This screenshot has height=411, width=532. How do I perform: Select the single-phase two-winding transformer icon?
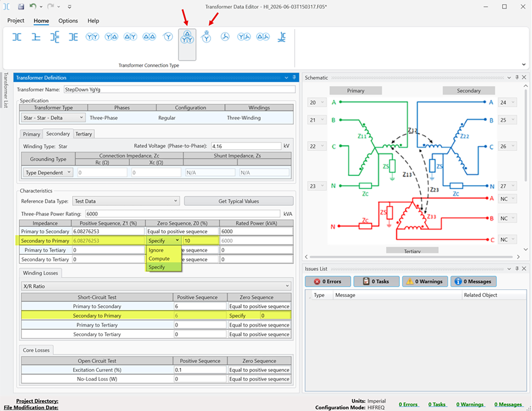(x=17, y=37)
